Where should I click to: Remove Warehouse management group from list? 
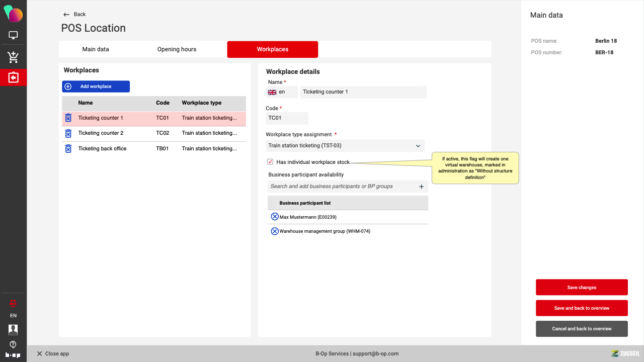(x=275, y=231)
